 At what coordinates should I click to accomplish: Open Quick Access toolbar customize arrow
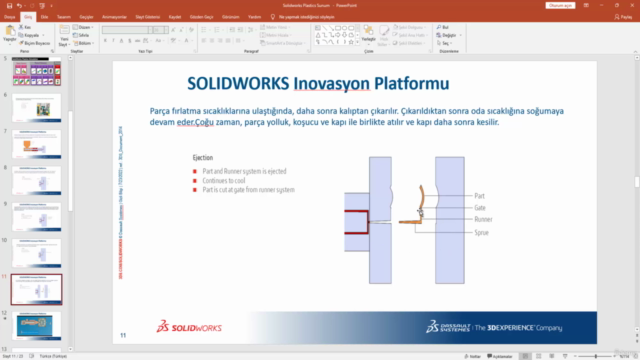(51, 6)
